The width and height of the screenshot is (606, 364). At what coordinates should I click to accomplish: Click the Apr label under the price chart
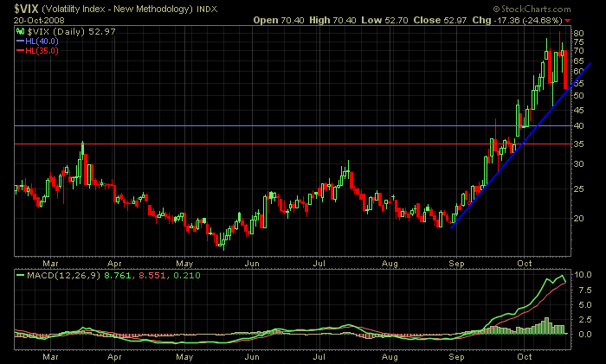(114, 263)
